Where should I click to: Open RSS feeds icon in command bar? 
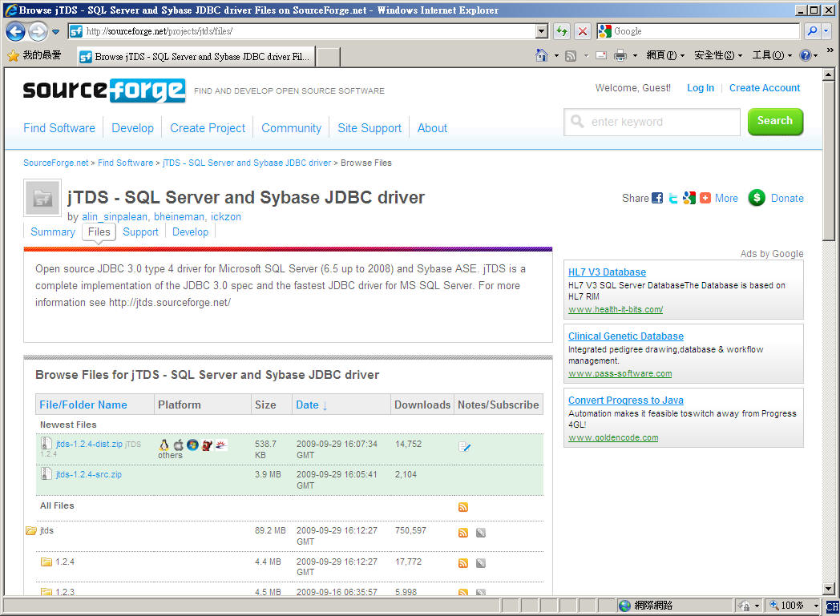(571, 55)
